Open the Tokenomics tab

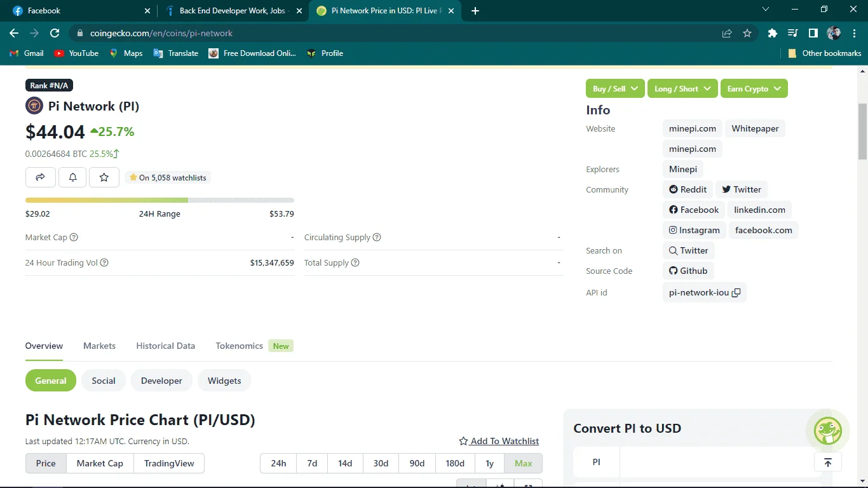[x=239, y=346]
